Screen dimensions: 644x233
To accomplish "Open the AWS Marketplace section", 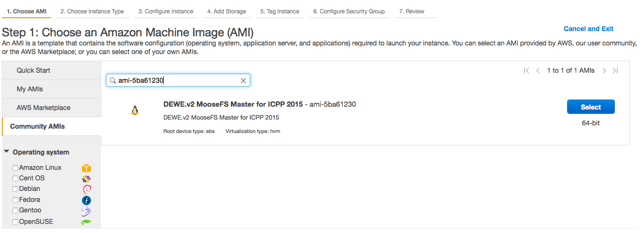I will point(52,108).
